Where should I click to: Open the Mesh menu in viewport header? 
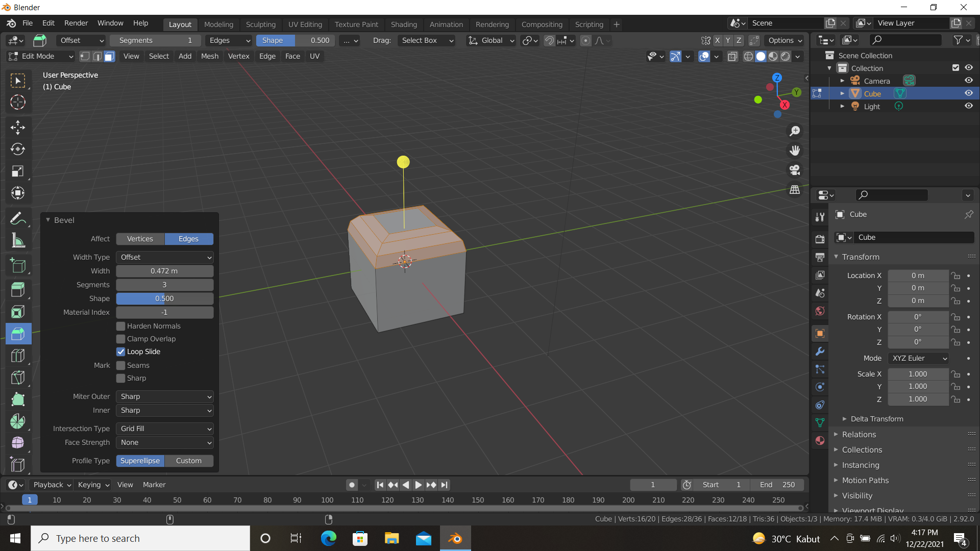tap(209, 56)
